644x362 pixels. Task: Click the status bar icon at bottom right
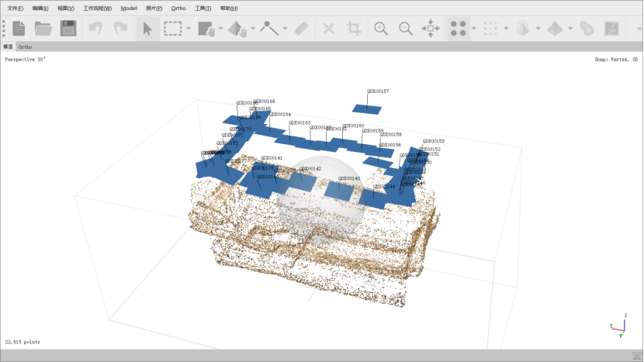tap(636, 356)
